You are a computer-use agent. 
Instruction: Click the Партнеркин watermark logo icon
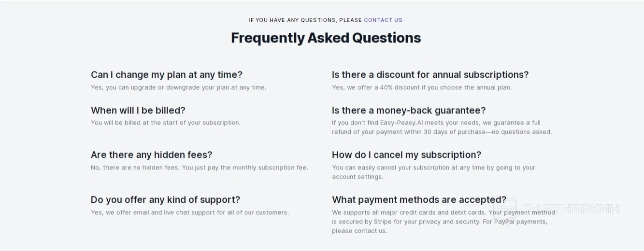[504, 209]
